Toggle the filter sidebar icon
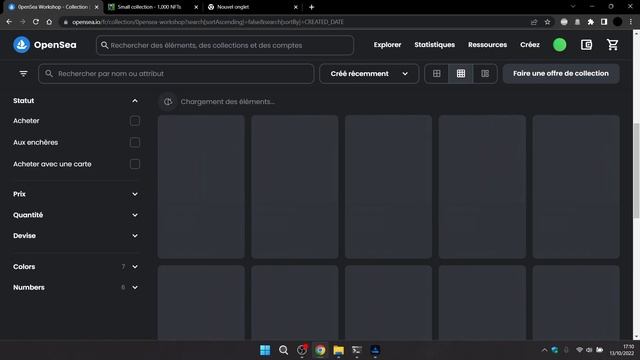 [x=23, y=73]
